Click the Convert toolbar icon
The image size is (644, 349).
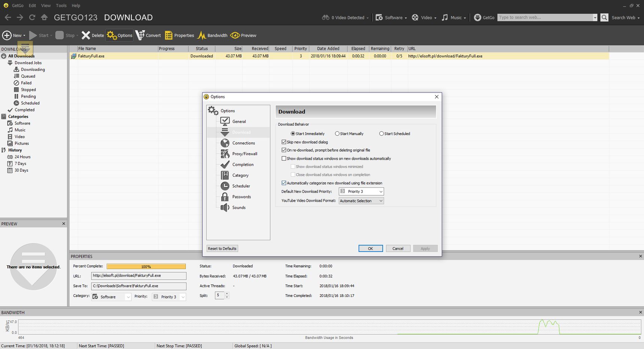[140, 35]
